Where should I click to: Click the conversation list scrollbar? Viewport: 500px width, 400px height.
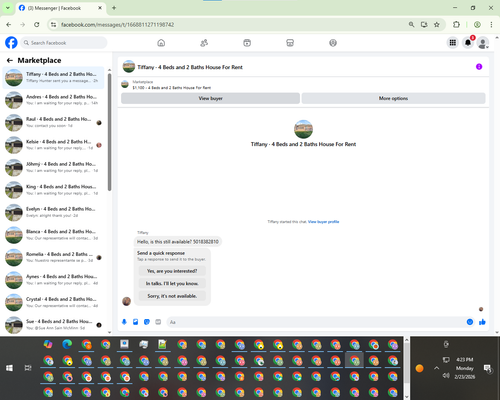[109, 133]
